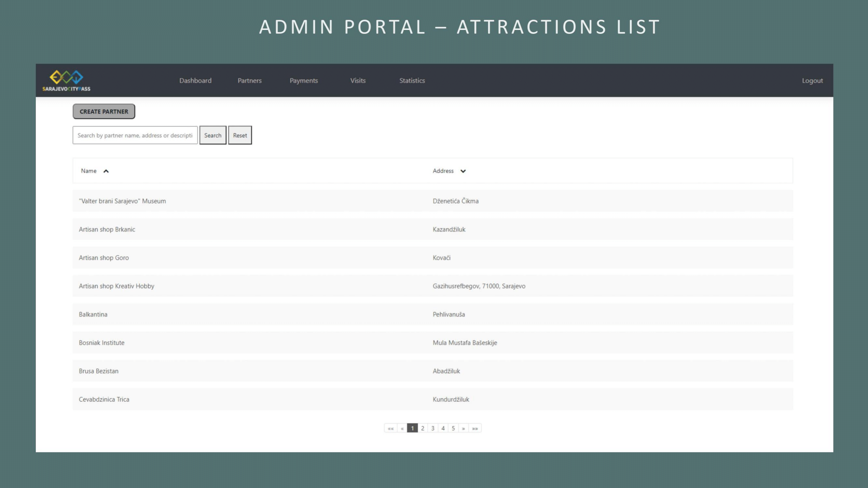Open the Payments menu item

304,80
